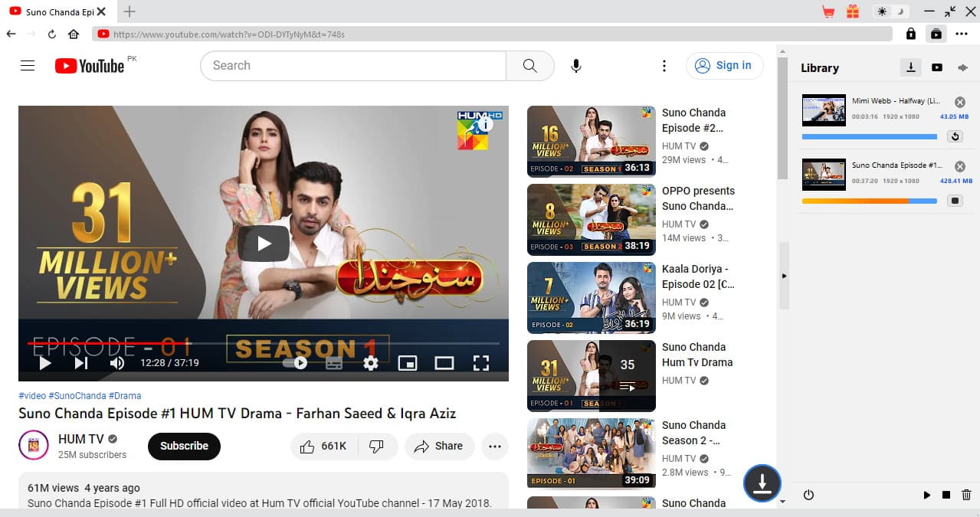This screenshot has height=517, width=980.
Task: Switch to the Library video tab
Action: pyautogui.click(x=936, y=67)
